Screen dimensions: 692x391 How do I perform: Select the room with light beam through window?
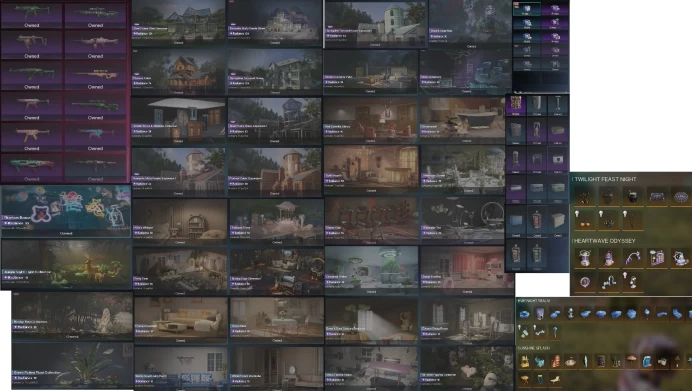(x=371, y=320)
